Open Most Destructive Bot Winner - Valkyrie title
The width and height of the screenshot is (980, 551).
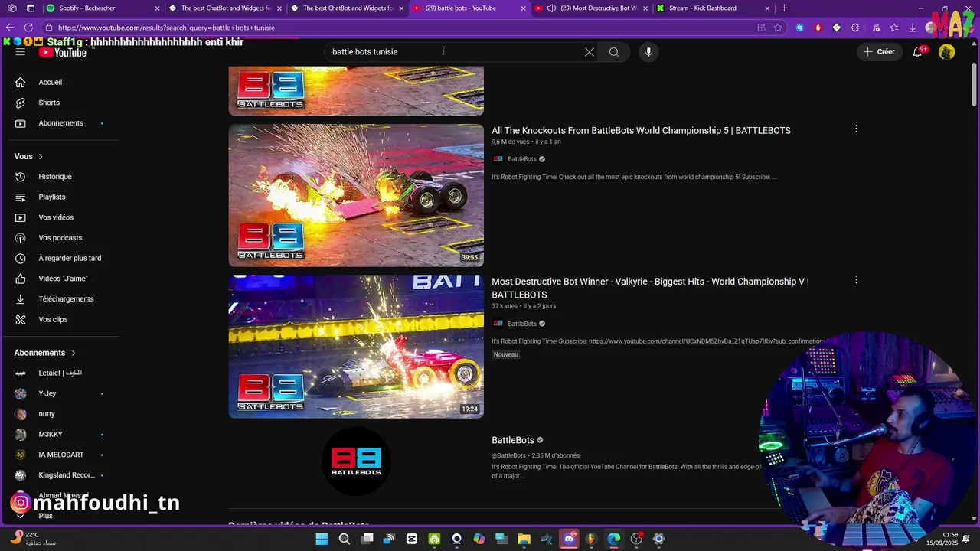coord(650,289)
